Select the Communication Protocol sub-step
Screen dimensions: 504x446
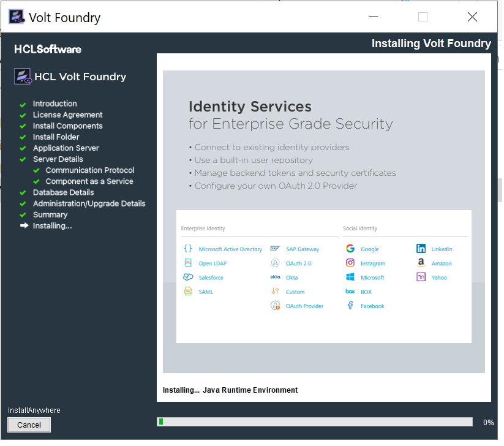[x=89, y=170]
